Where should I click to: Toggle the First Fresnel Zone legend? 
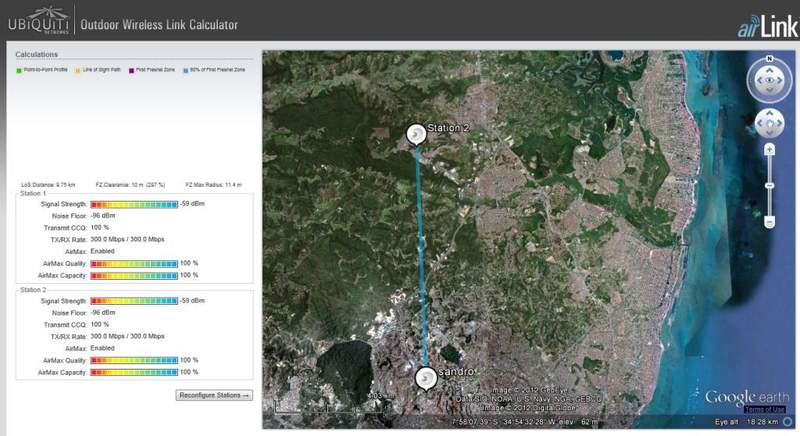click(x=131, y=69)
